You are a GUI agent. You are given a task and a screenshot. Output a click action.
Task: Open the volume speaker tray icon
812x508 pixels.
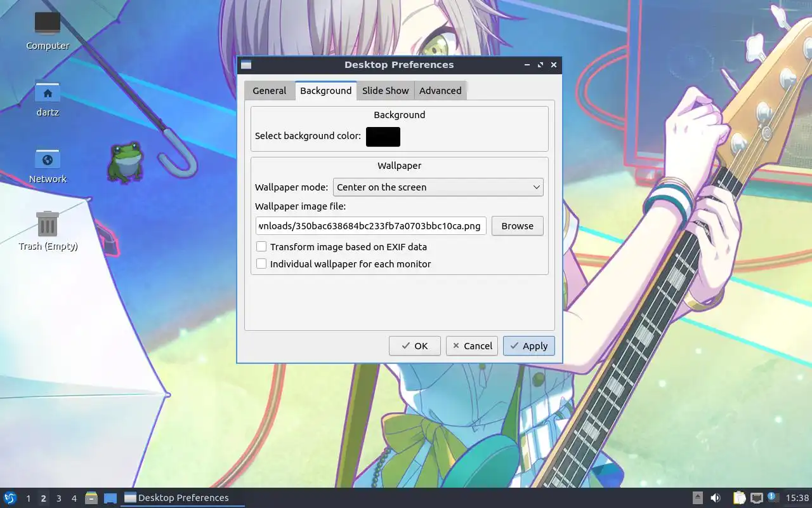point(716,498)
